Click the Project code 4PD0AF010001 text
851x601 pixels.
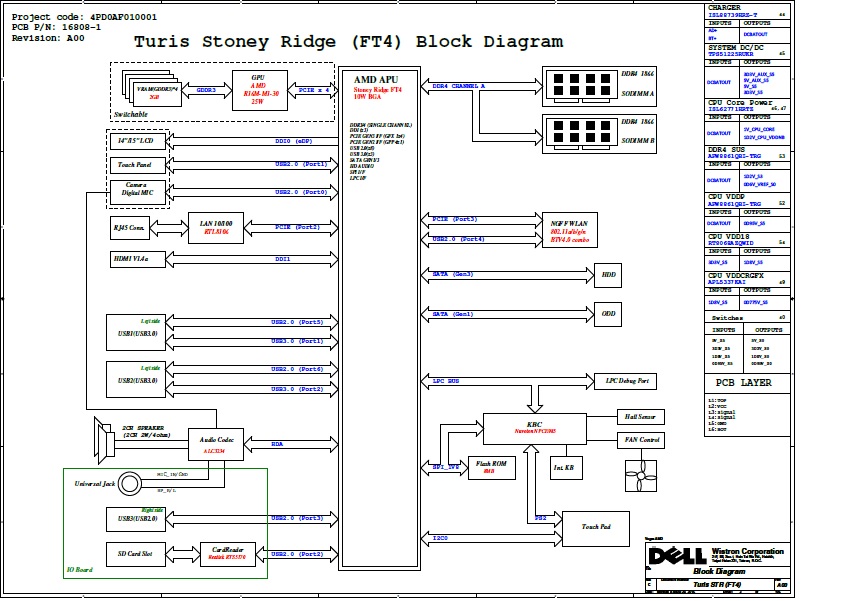point(85,17)
